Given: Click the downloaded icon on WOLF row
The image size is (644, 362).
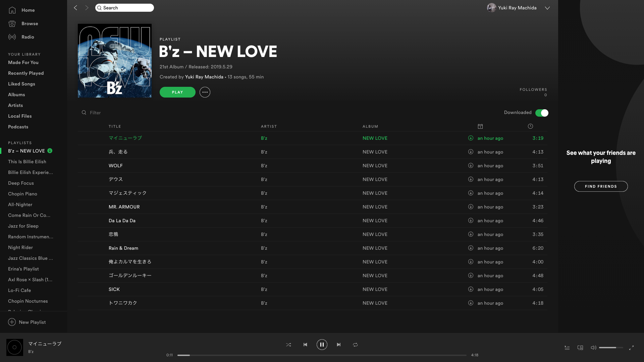Looking at the screenshot, I should pyautogui.click(x=471, y=166).
